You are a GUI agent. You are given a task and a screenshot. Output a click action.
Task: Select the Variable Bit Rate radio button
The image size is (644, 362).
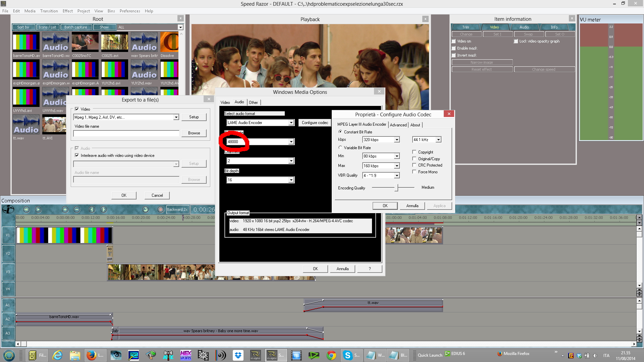pos(340,147)
